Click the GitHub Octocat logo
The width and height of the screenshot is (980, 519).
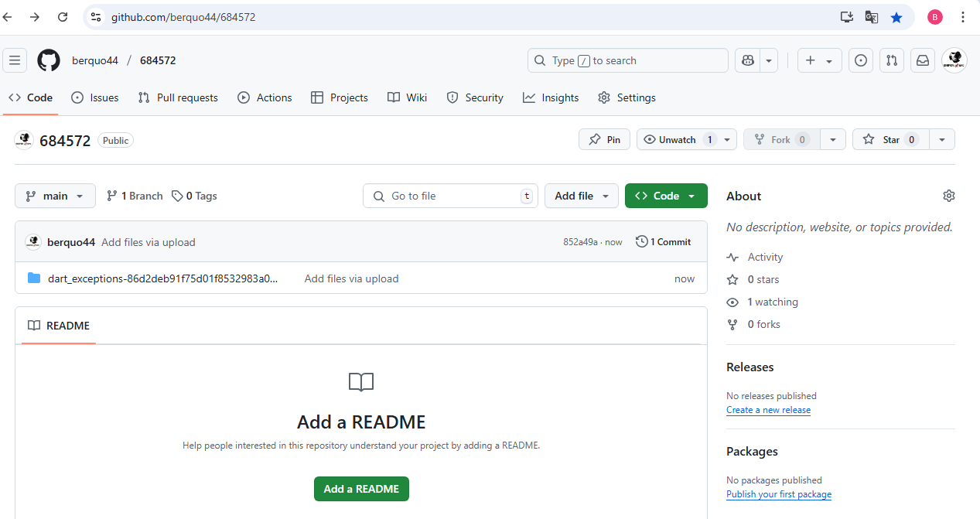pyautogui.click(x=49, y=60)
